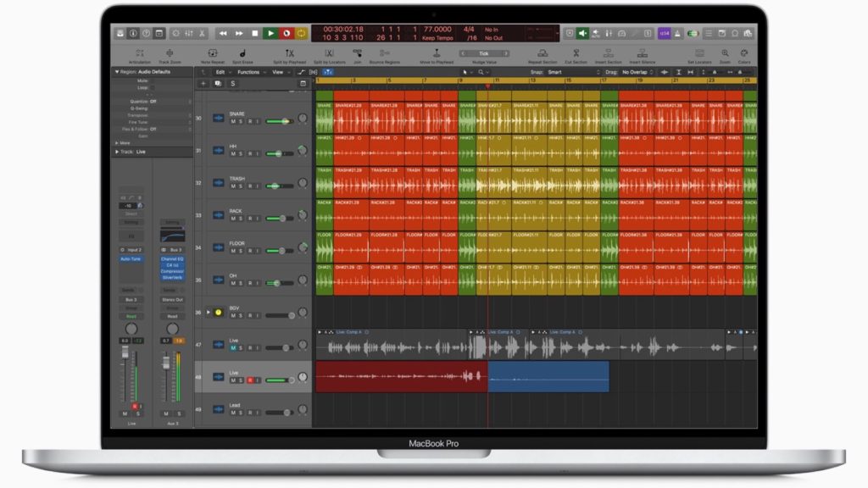868x488 pixels.
Task: Open the Loop Browser button
Action: [x=735, y=33]
